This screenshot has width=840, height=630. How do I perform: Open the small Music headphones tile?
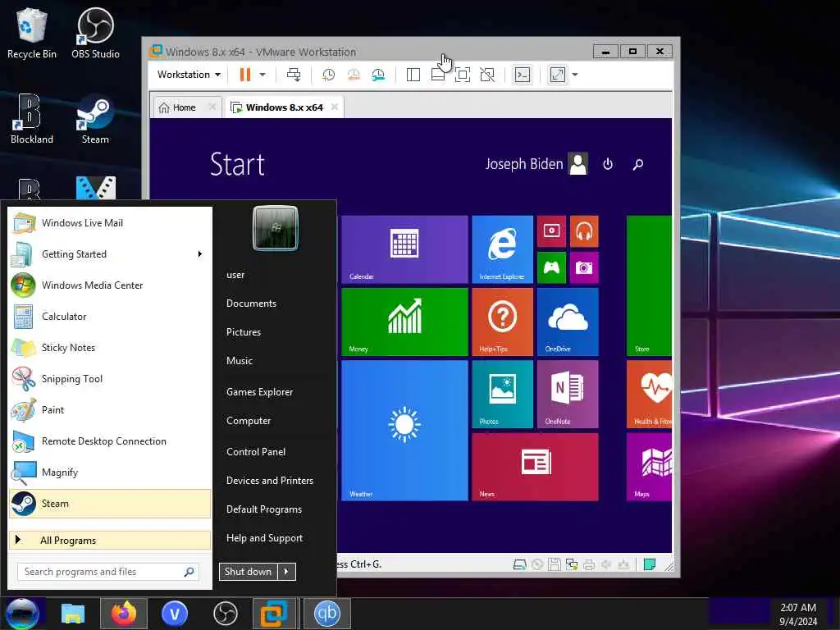point(584,231)
